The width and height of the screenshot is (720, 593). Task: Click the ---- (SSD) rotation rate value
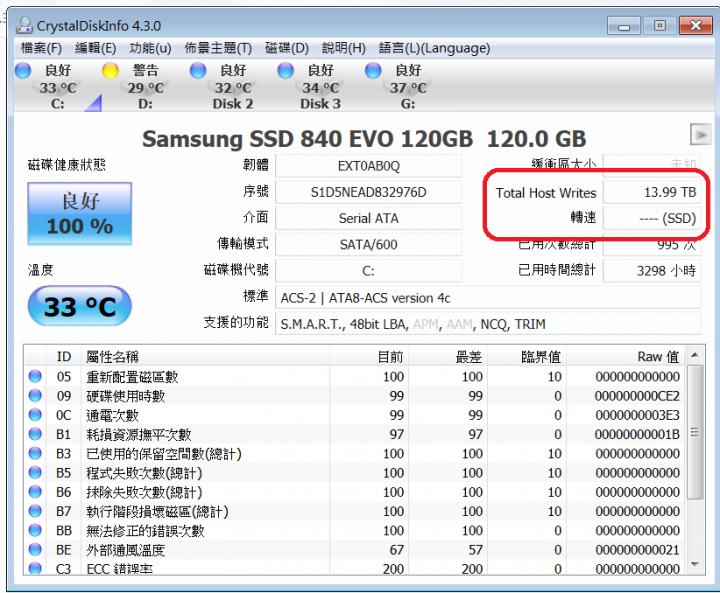(652, 218)
